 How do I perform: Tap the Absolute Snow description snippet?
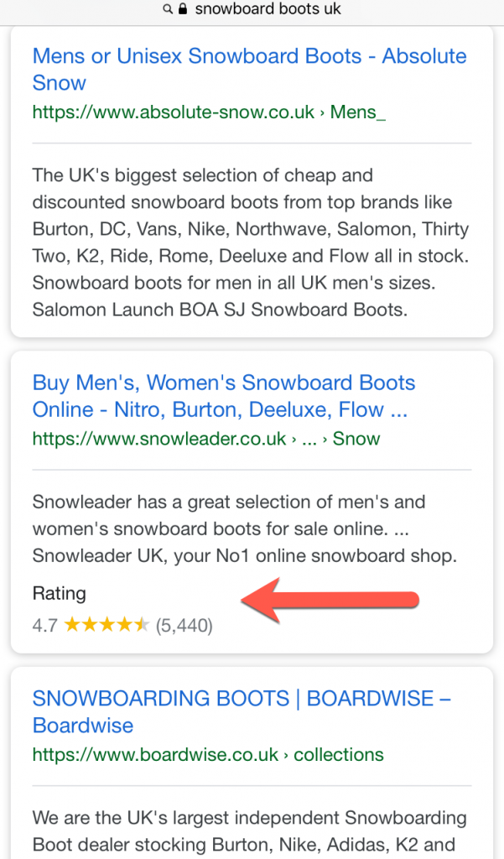click(251, 242)
